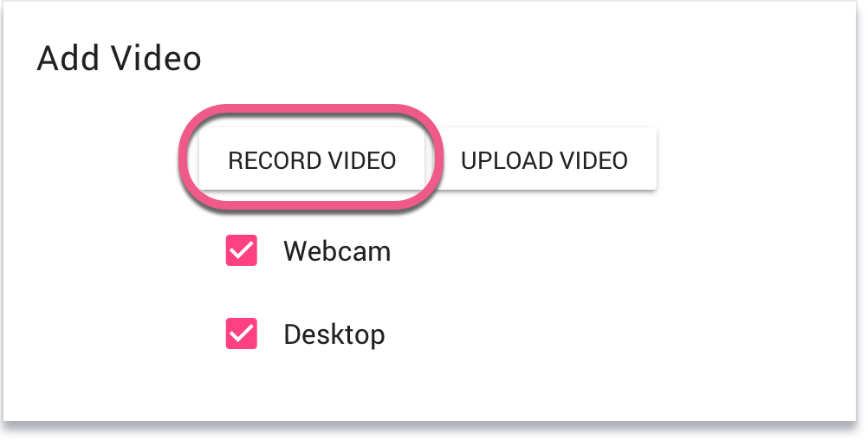This screenshot has height=440, width=868.
Task: Toggle the pink checkmark beside Webcam
Action: (242, 250)
